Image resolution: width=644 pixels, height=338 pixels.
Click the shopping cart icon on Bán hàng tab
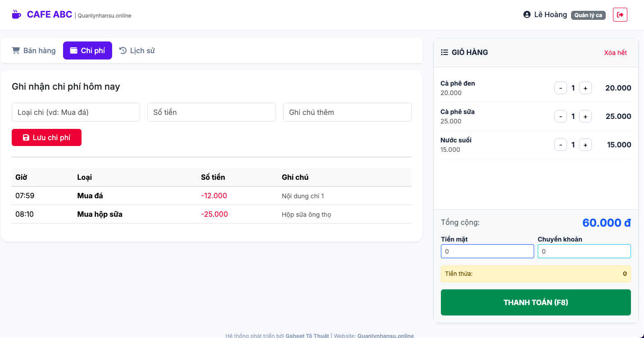(16, 50)
